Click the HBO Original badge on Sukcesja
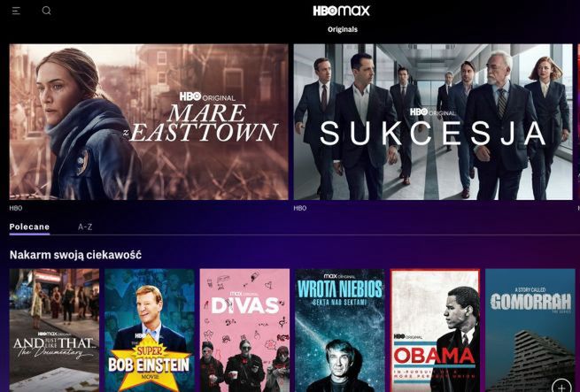580x392 pixels. click(432, 112)
